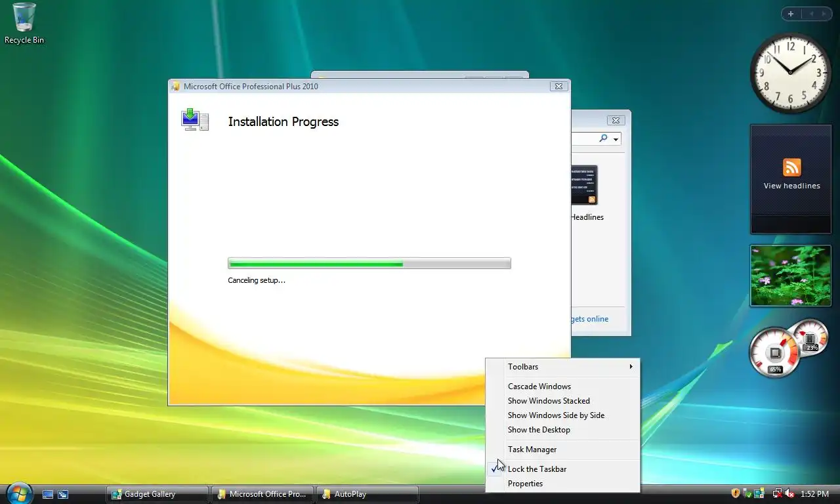Click View headlines in feed gadget
The width and height of the screenshot is (840, 504).
[x=791, y=186]
